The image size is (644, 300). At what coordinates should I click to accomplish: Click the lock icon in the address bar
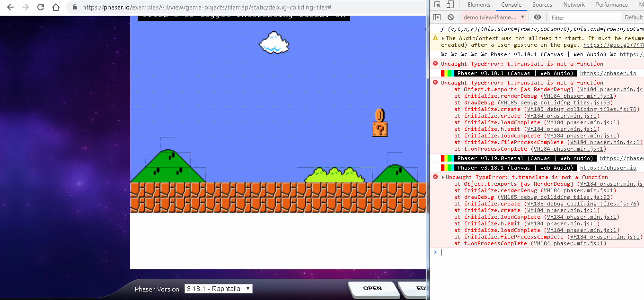[74, 8]
